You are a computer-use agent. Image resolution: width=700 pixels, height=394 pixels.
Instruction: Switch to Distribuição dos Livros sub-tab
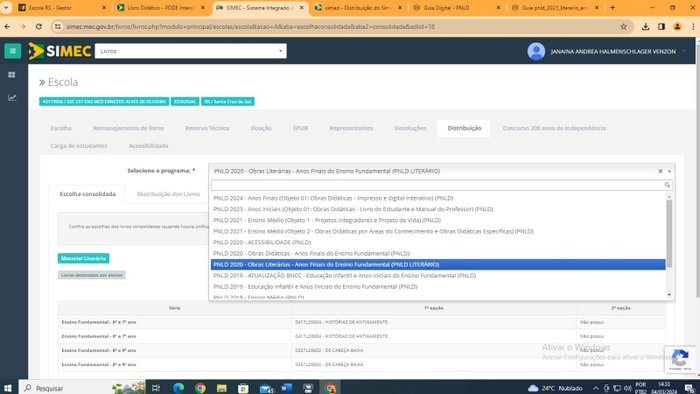click(168, 194)
